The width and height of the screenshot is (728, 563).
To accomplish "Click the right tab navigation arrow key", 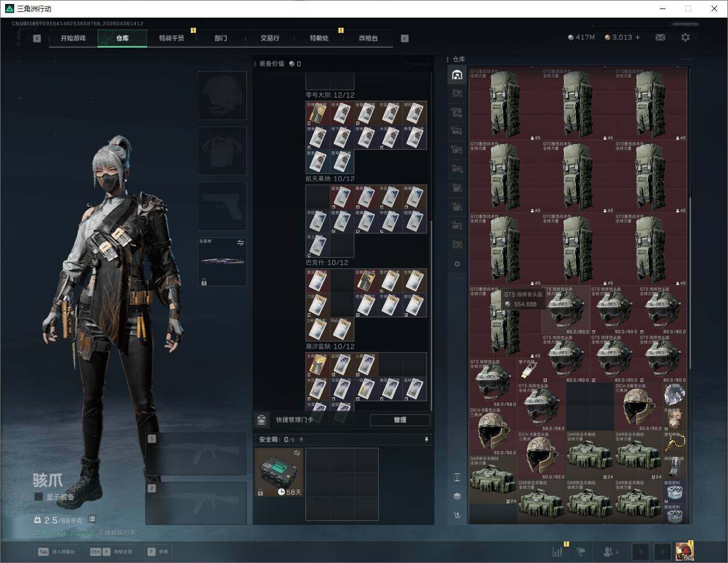I will coord(405,39).
